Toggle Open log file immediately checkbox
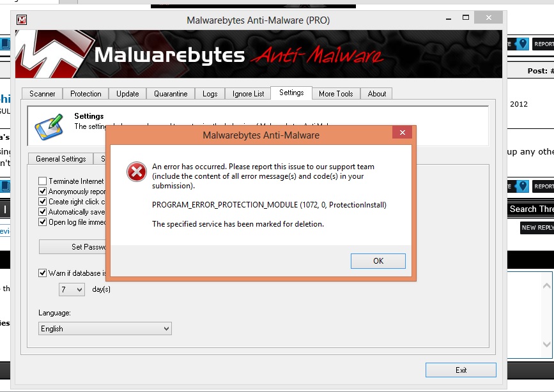 42,222
